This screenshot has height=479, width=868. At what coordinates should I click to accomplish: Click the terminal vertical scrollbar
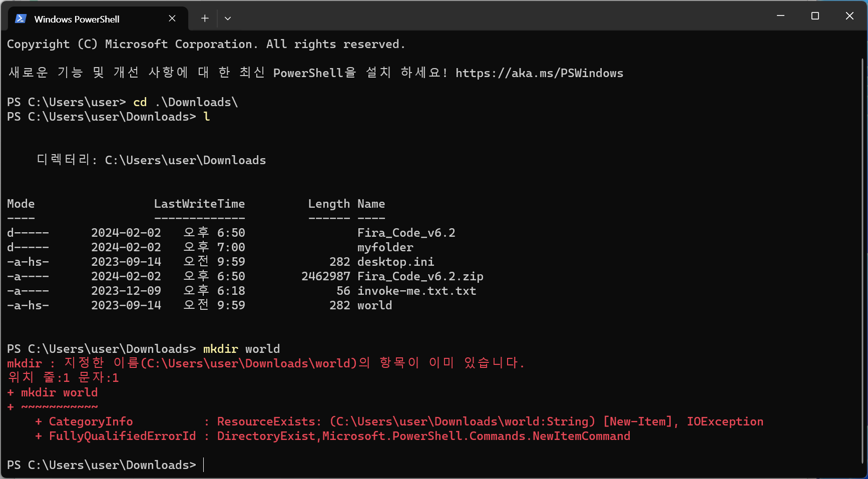[862, 260]
